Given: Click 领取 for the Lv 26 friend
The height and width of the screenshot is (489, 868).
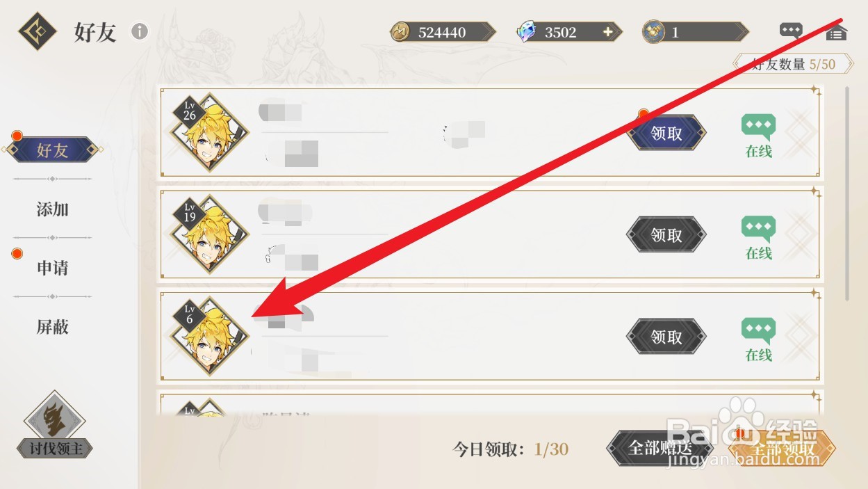Looking at the screenshot, I should pos(666,134).
